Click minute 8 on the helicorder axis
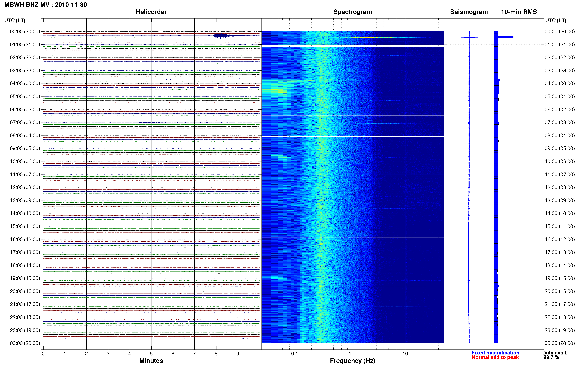 click(x=216, y=354)
